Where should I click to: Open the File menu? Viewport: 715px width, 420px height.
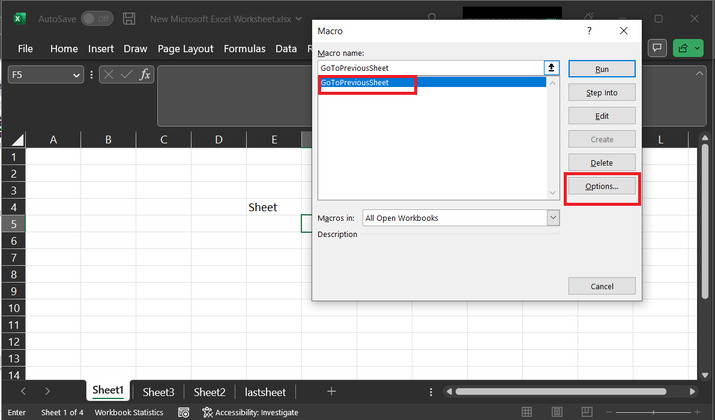coord(25,48)
